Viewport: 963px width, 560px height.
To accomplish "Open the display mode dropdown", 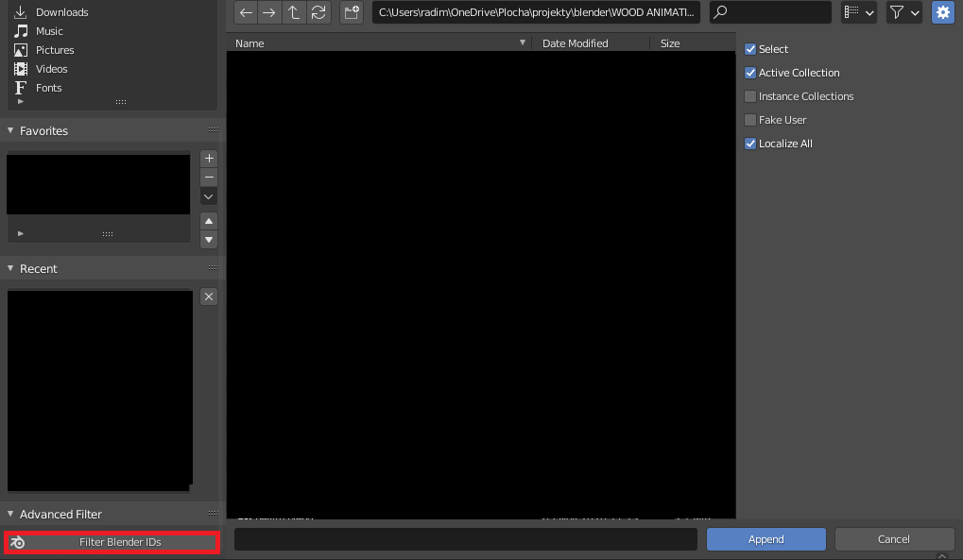I will pyautogui.click(x=858, y=12).
